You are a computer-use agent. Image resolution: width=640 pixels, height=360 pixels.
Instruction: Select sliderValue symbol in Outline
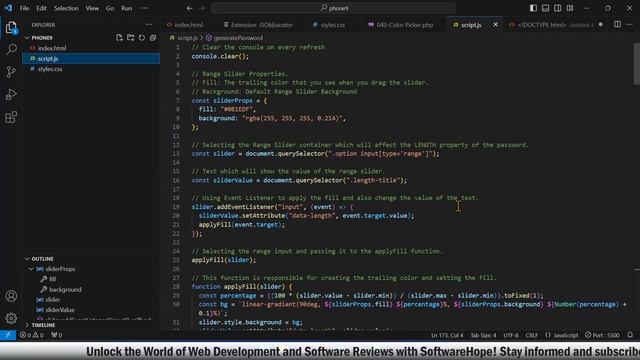pos(60,310)
